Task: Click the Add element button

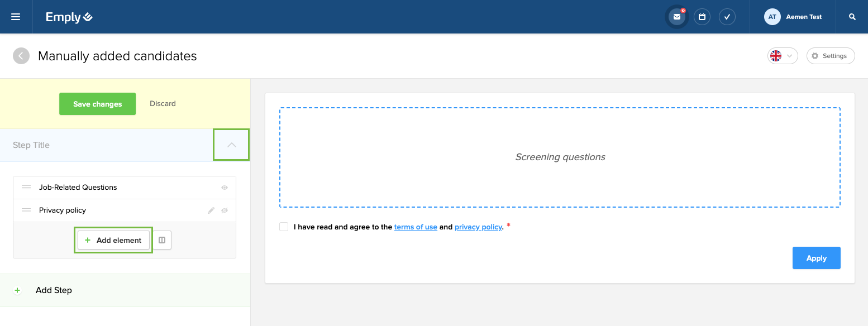Action: [113, 240]
